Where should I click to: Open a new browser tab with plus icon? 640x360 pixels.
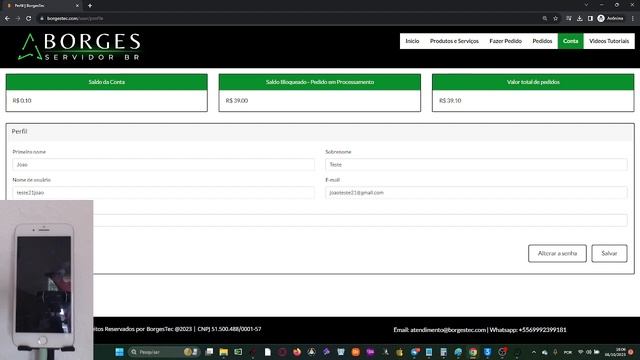(x=90, y=6)
